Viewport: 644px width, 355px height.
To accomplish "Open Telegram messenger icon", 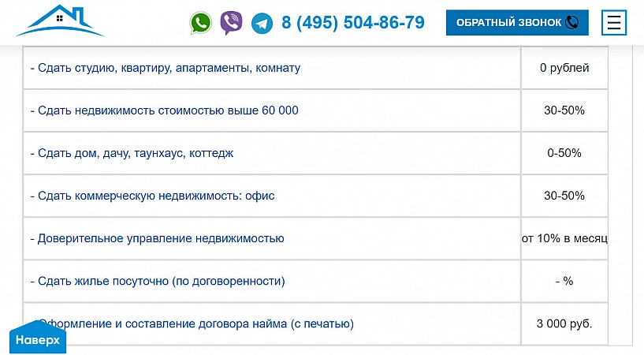I will (262, 24).
